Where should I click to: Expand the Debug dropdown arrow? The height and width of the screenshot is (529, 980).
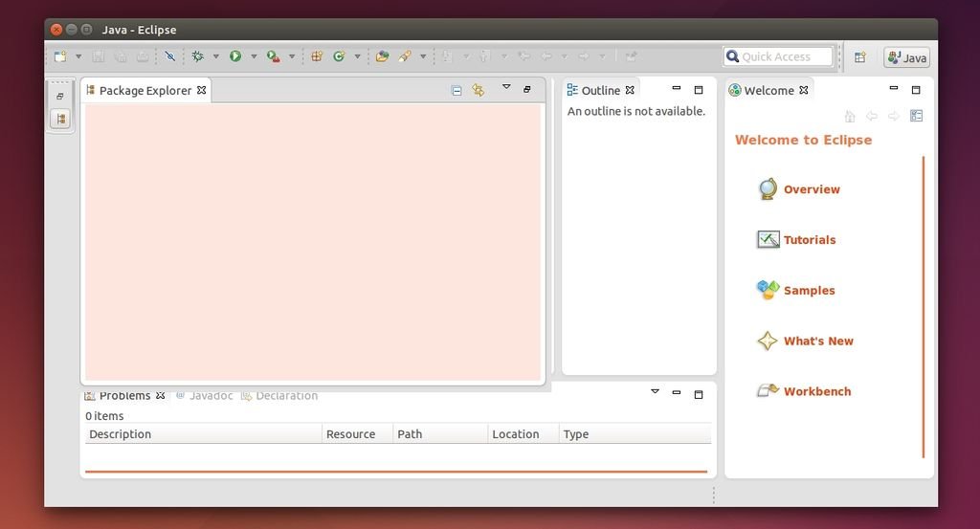click(x=215, y=57)
